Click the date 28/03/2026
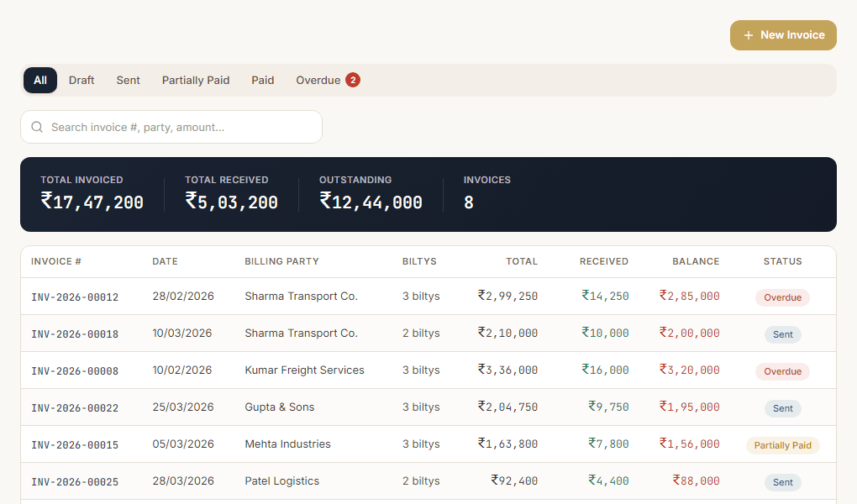Screen dimensions: 857x504 [x=183, y=481]
